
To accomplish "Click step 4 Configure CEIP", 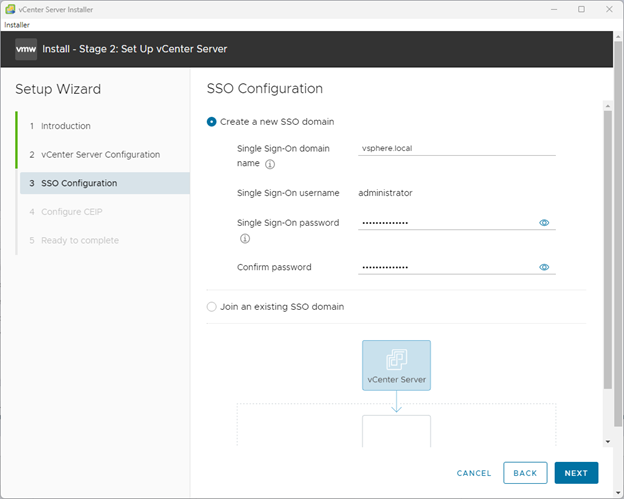I will (66, 212).
